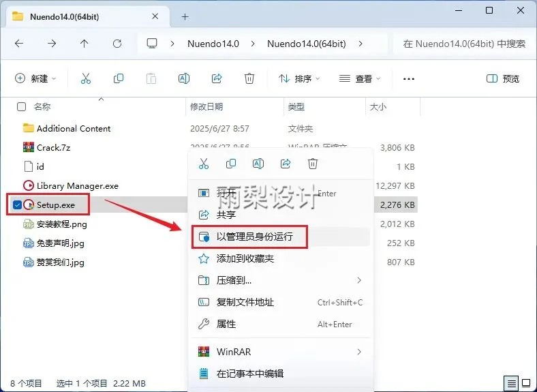Choose 在记事本中编辑 in the context menu

[281, 374]
